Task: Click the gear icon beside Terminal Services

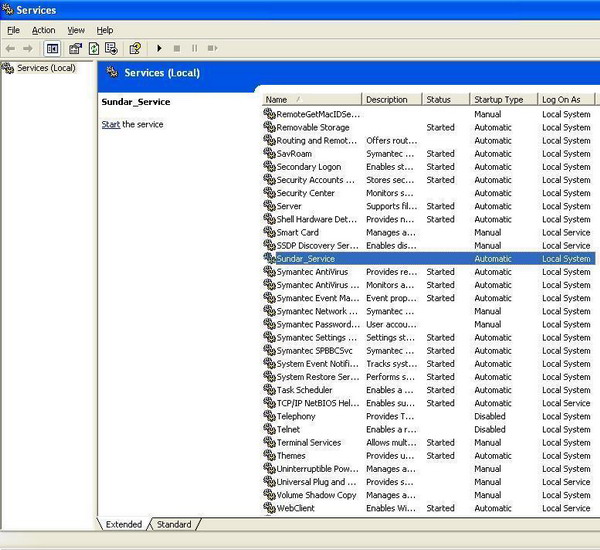Action: (269, 442)
